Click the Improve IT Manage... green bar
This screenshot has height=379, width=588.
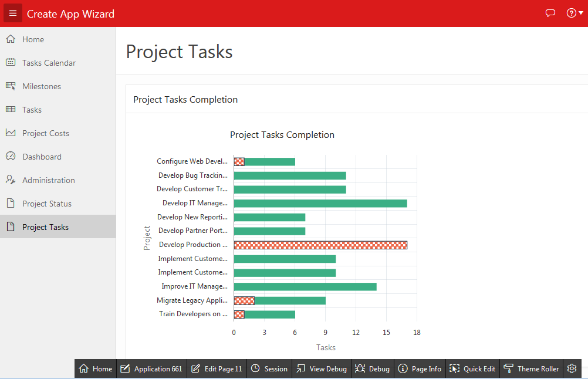pos(305,287)
